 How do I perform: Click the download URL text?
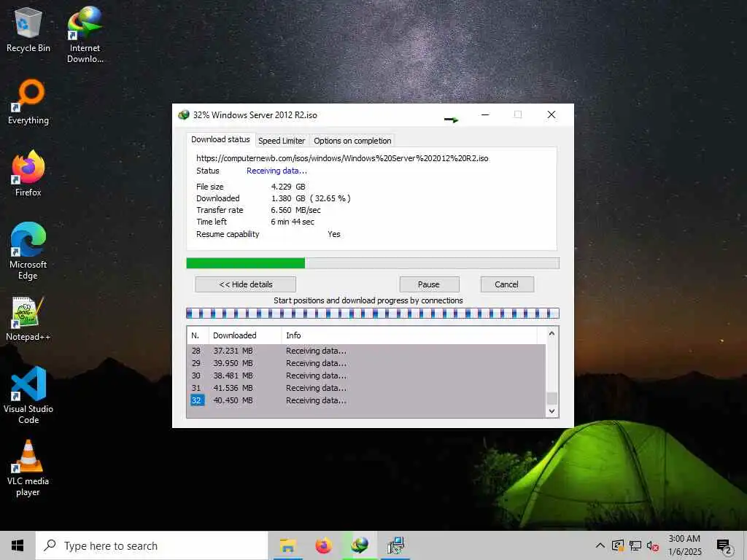pyautogui.click(x=342, y=158)
